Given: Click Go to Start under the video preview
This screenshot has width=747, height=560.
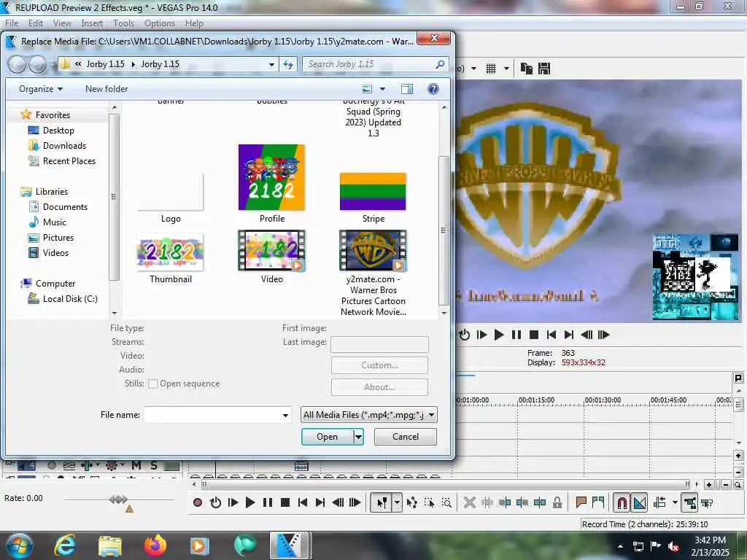Looking at the screenshot, I should pyautogui.click(x=551, y=335).
